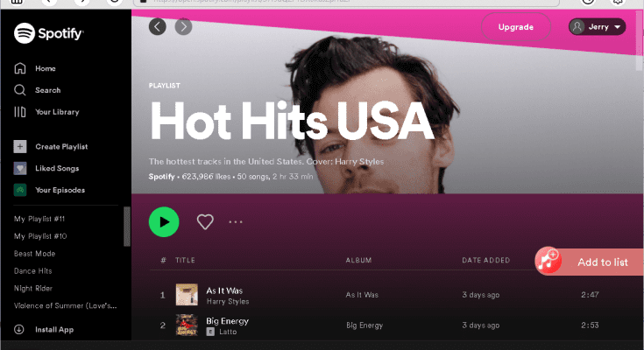
Task: Navigate back with the left chevron
Action: [x=158, y=27]
